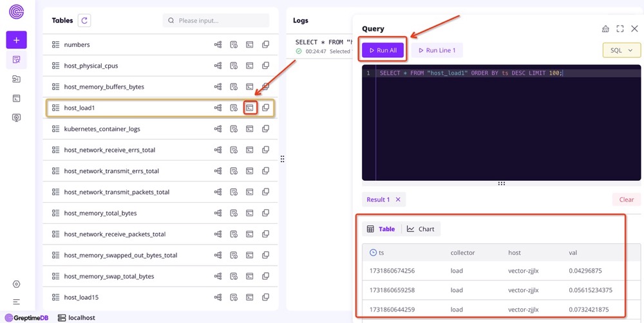Select the Table view tab
644x323 pixels.
click(381, 229)
